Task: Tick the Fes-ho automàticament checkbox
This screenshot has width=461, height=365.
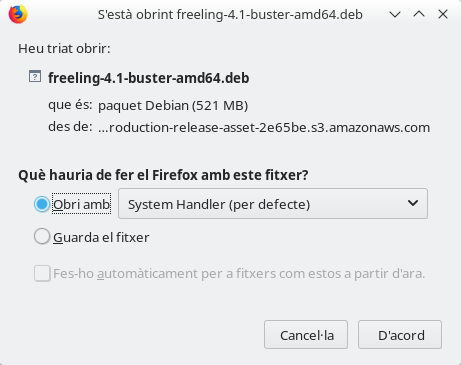Action: [x=42, y=273]
